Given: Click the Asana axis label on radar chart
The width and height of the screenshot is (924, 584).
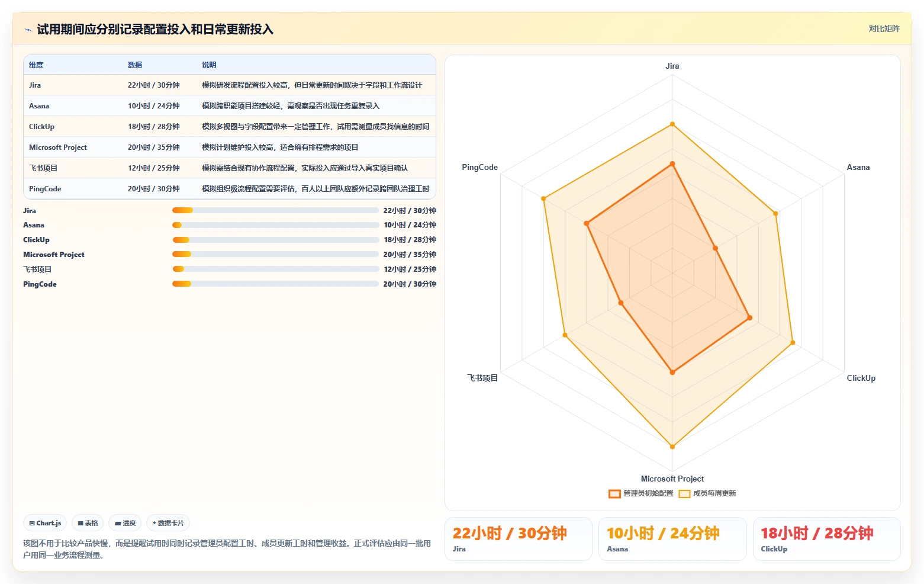Looking at the screenshot, I should 858,168.
